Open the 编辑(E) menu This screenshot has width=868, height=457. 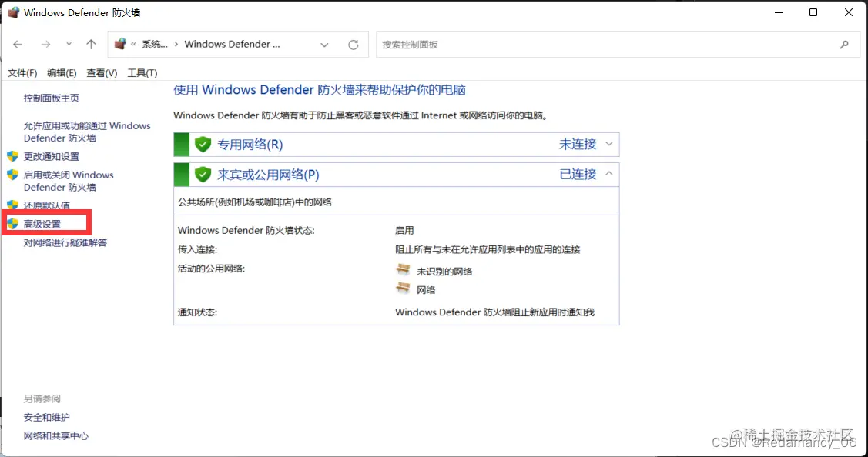[x=62, y=73]
